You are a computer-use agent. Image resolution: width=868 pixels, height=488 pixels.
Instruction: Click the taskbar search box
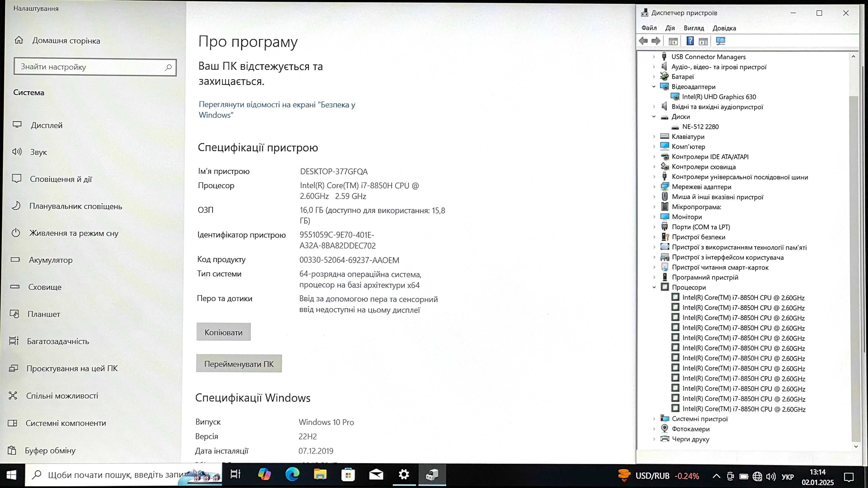tap(123, 475)
